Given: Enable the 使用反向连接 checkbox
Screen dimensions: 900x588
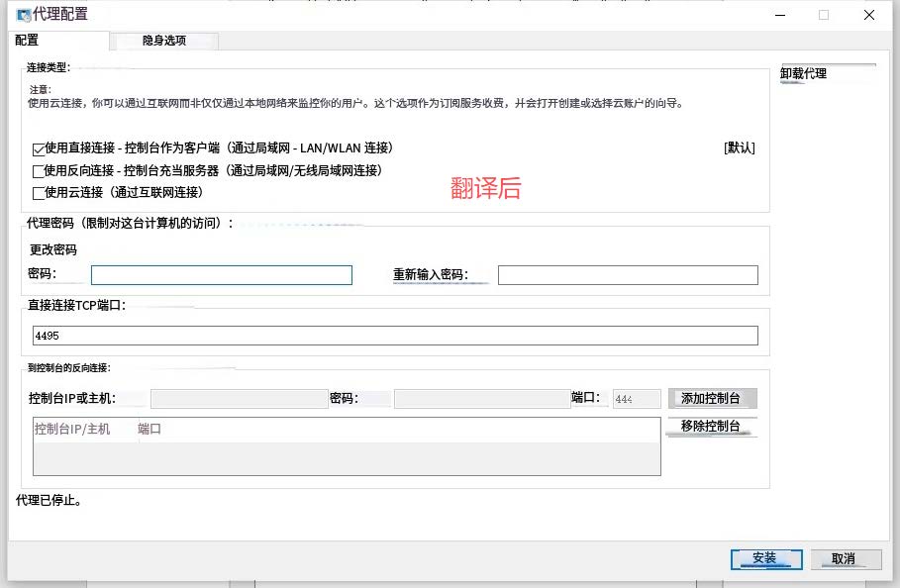Looking at the screenshot, I should 39,172.
